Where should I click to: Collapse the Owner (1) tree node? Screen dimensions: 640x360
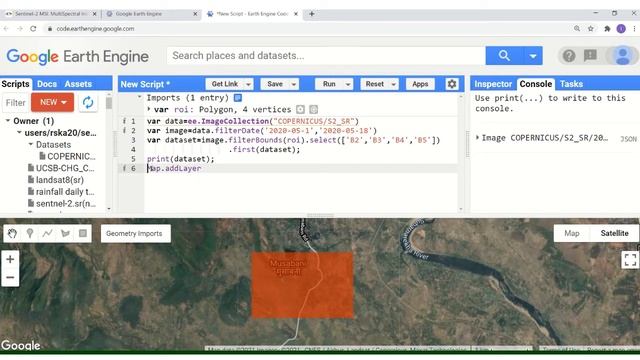[8, 121]
